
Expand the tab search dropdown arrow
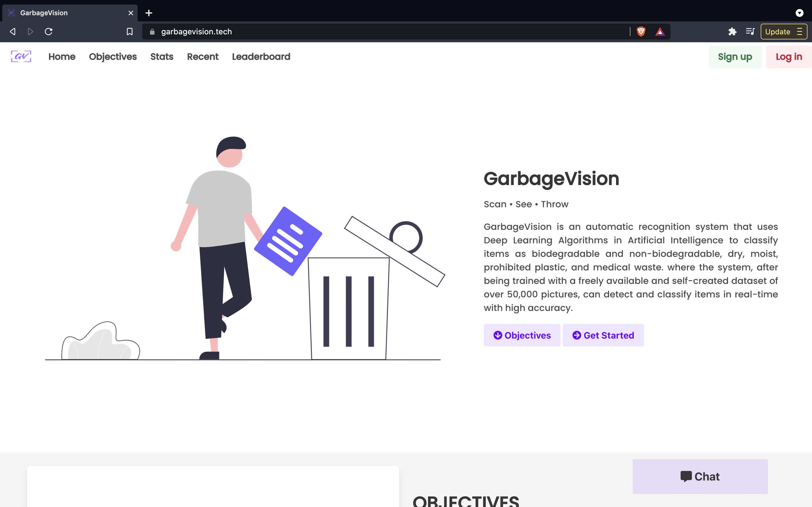(799, 13)
